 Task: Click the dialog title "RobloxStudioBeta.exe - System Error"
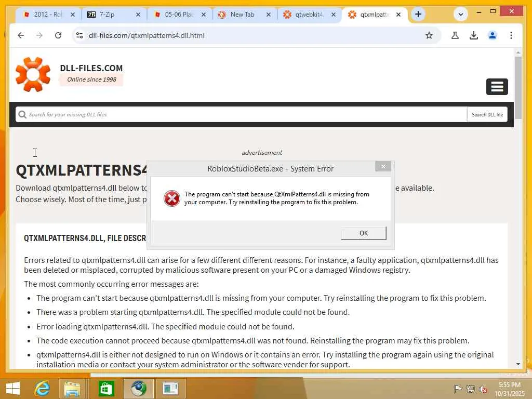(270, 169)
